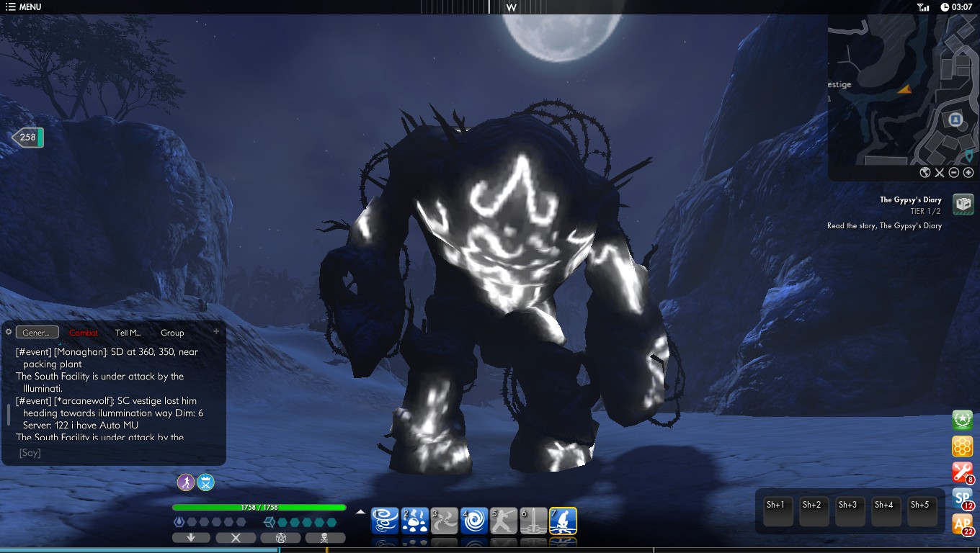The height and width of the screenshot is (553, 980).
Task: Click the Say chat input field
Action: tap(115, 453)
